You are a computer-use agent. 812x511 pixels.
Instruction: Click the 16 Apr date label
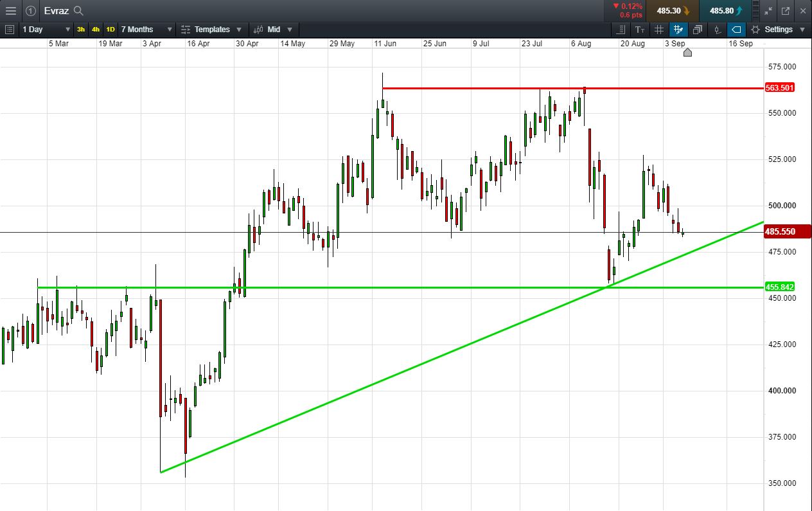pyautogui.click(x=199, y=44)
